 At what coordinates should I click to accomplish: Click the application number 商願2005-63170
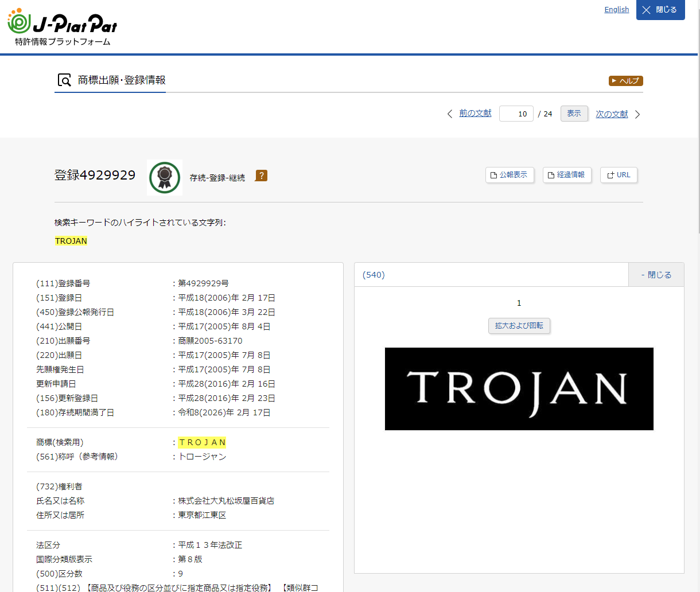tap(211, 341)
